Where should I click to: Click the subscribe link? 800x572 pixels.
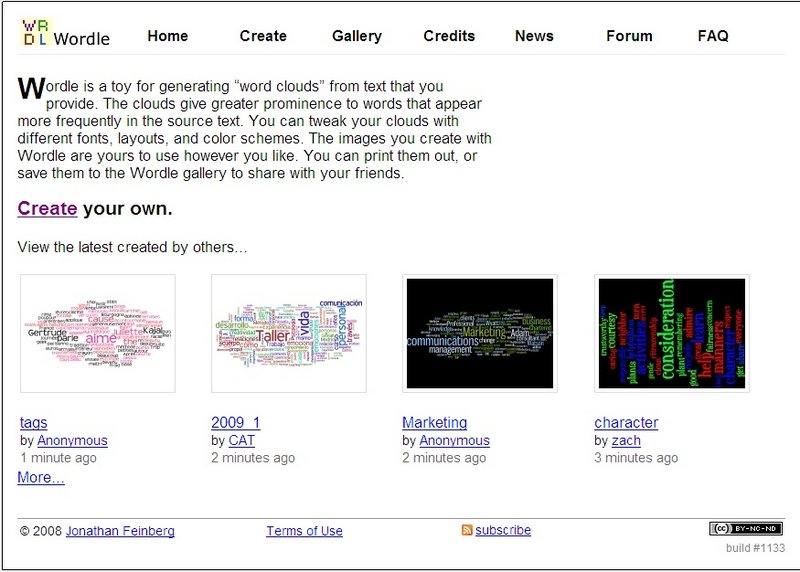click(503, 530)
